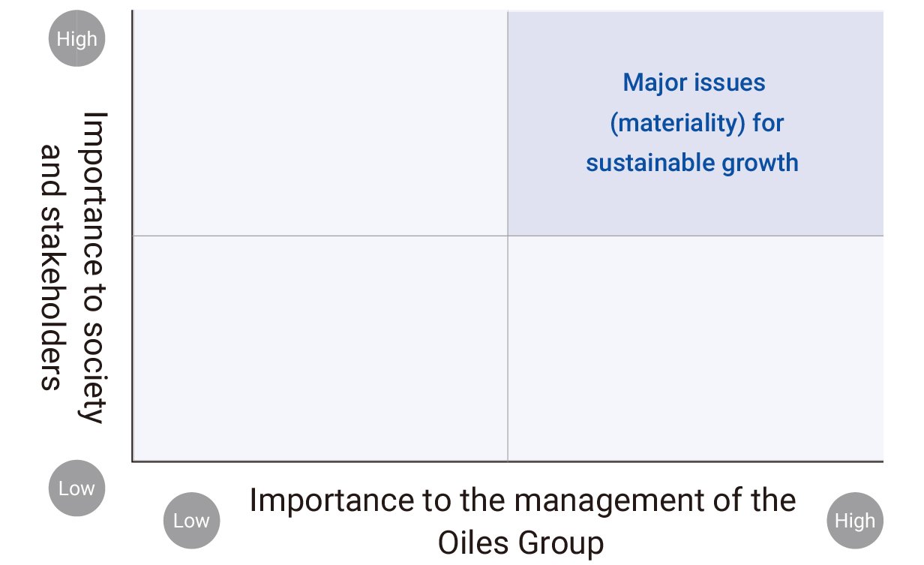The image size is (924, 565).
Task: Click the High circle on the vertical axis
Action: click(77, 39)
